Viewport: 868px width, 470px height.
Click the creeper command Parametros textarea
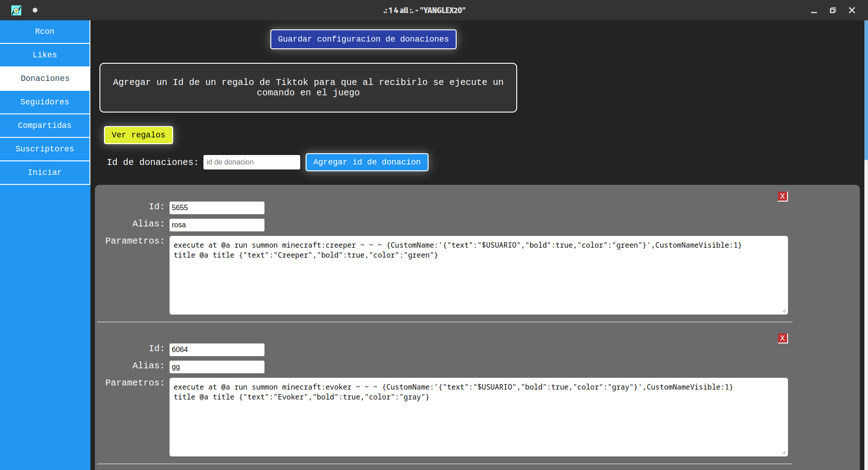click(478, 280)
